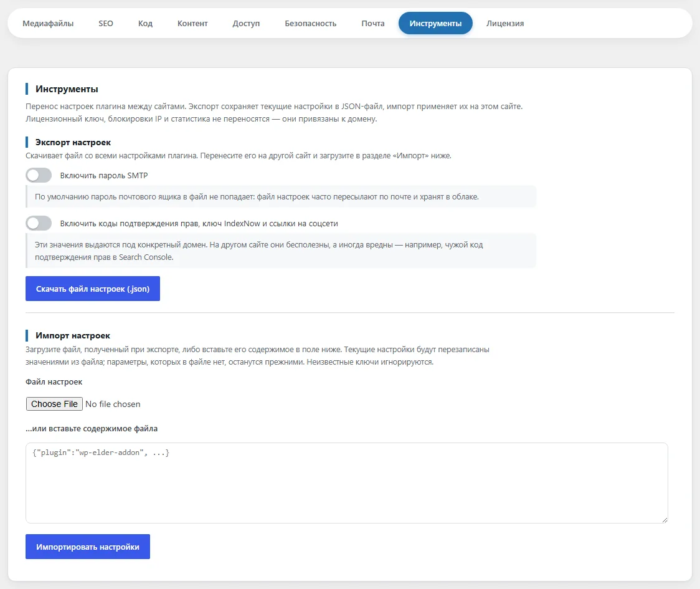Click the Включить пароль SMTP label text
Screen dimensions: 700x589
[104, 176]
